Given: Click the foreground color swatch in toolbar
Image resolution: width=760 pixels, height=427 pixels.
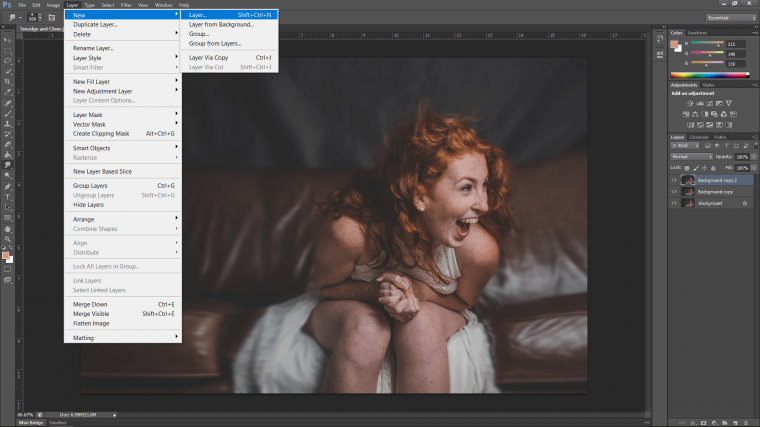Looking at the screenshot, I should pos(5,256).
